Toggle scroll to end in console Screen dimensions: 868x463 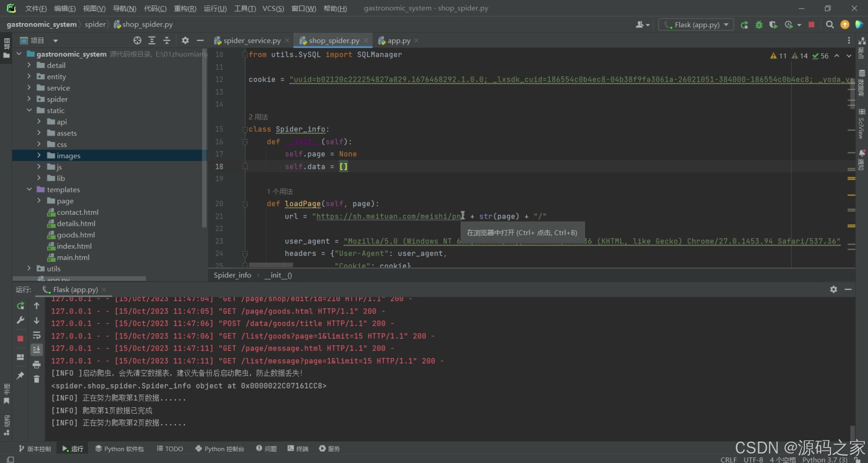[x=36, y=350]
